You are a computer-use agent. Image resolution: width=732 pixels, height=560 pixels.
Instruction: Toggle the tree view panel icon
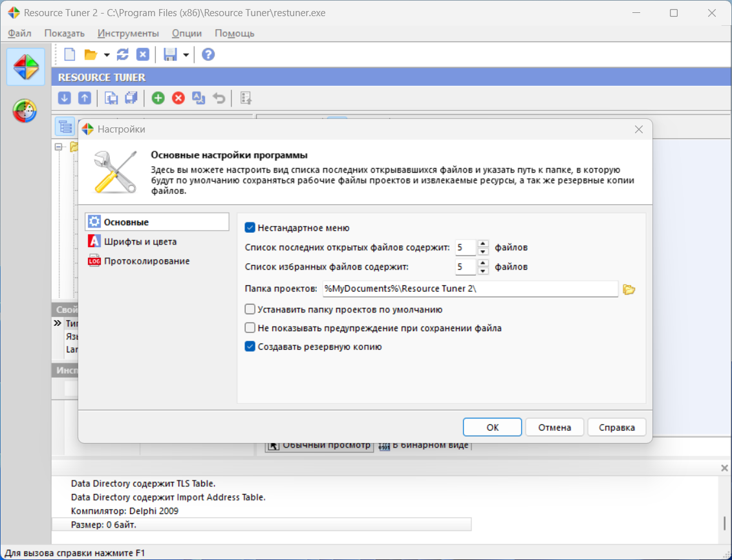pos(65,127)
